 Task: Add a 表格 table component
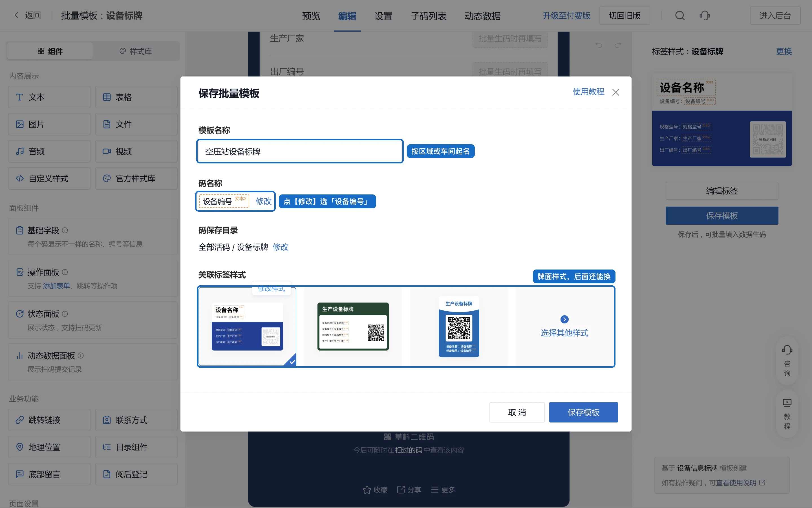coord(136,97)
